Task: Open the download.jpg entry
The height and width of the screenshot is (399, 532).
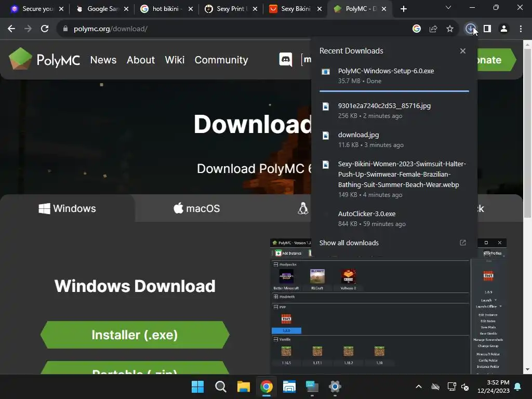Action: (x=394, y=140)
